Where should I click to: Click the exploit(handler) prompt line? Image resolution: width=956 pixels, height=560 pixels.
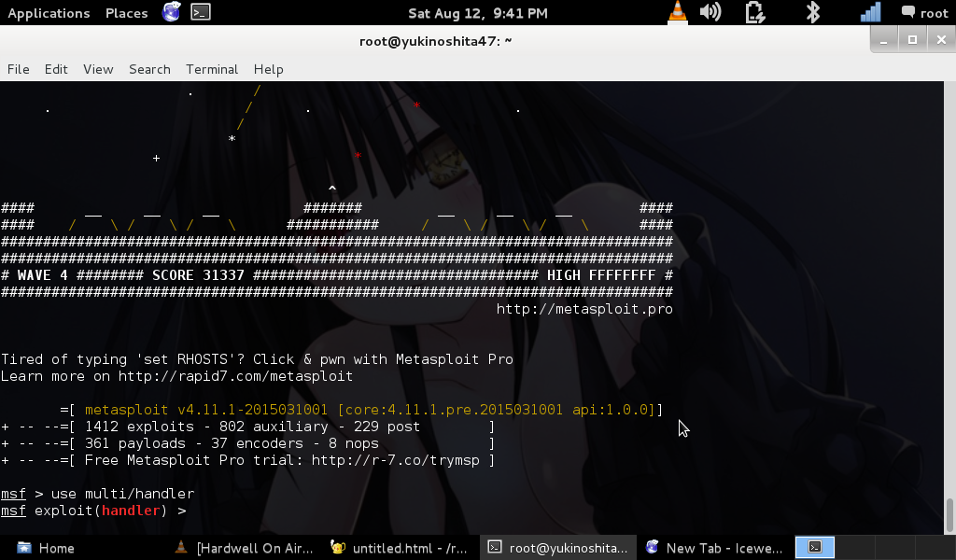click(93, 511)
